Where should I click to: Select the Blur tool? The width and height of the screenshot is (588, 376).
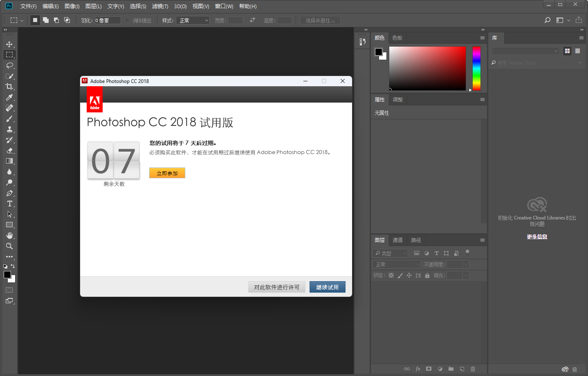(x=9, y=172)
